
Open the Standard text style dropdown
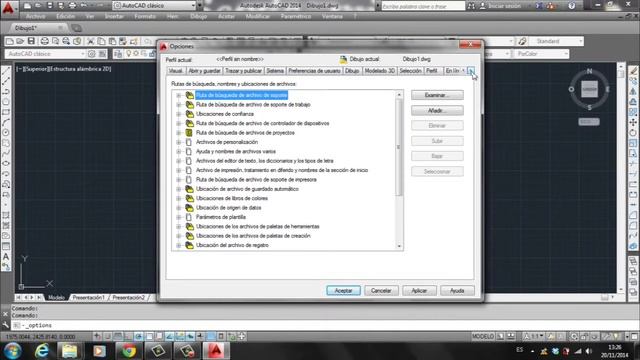tap(557, 41)
